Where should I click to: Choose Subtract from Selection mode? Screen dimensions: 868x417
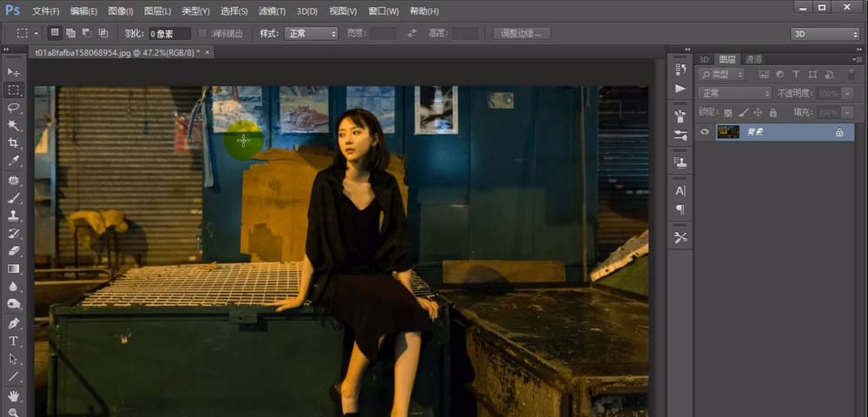pyautogui.click(x=87, y=33)
